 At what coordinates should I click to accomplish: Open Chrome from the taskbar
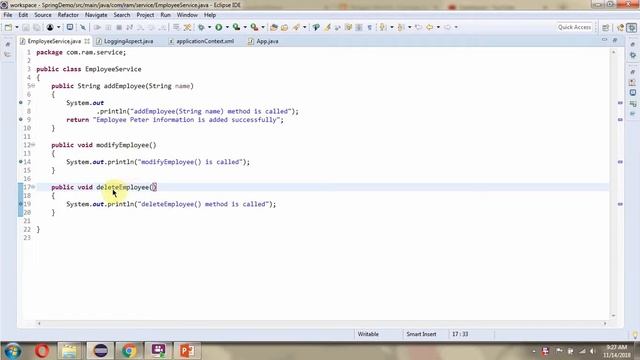point(129,350)
